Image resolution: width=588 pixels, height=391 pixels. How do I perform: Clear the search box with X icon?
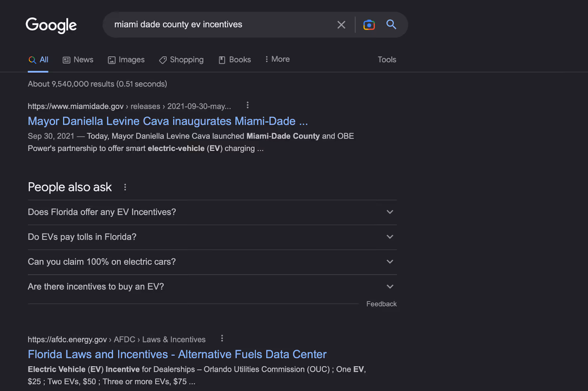pyautogui.click(x=341, y=25)
